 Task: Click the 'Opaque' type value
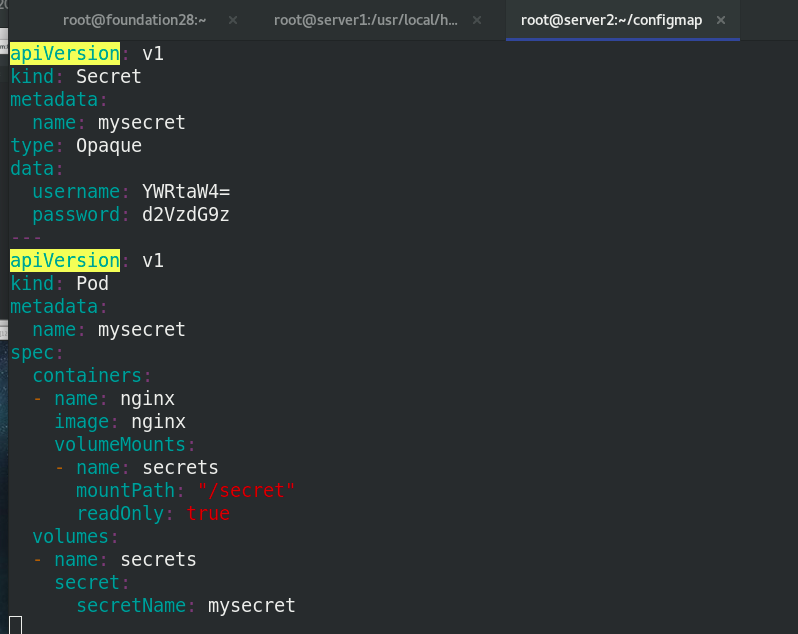click(109, 146)
